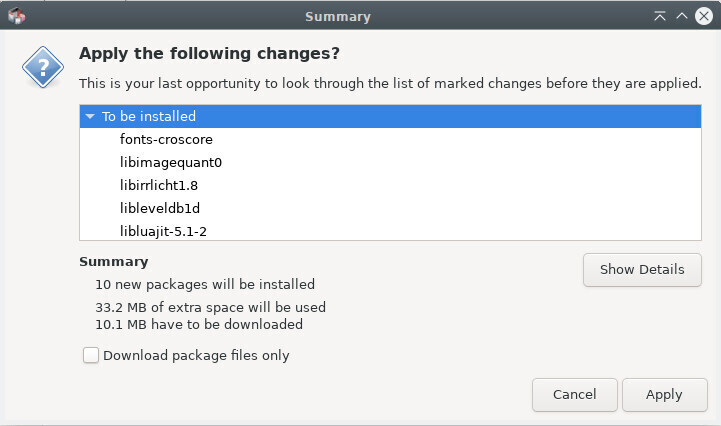Image resolution: width=721 pixels, height=426 pixels.
Task: Click the shade window caret icon
Action: tap(682, 16)
